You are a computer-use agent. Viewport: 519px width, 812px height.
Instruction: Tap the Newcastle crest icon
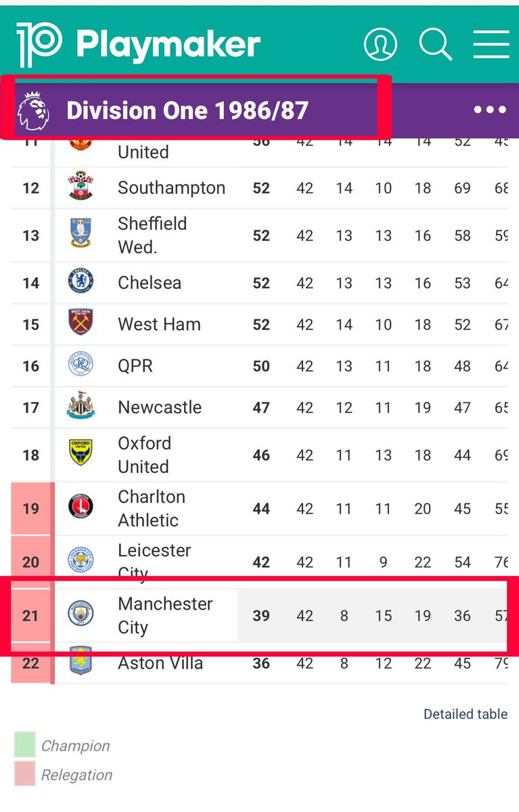tap(81, 407)
